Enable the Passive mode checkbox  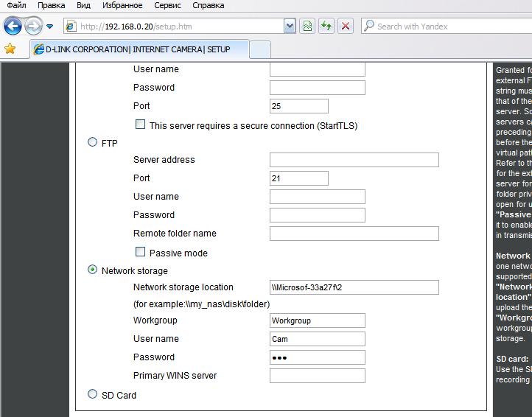tap(140, 252)
